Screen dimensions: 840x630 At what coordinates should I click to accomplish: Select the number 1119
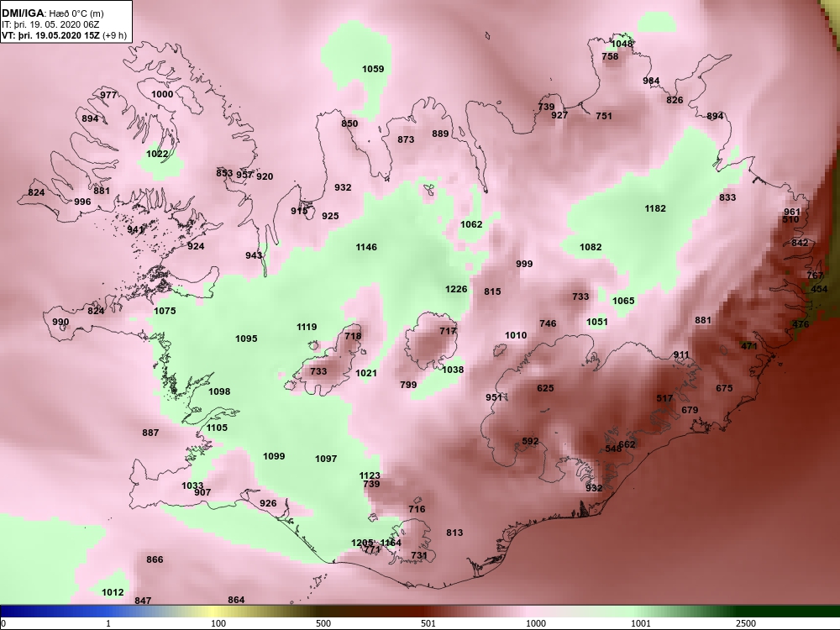[x=307, y=327]
